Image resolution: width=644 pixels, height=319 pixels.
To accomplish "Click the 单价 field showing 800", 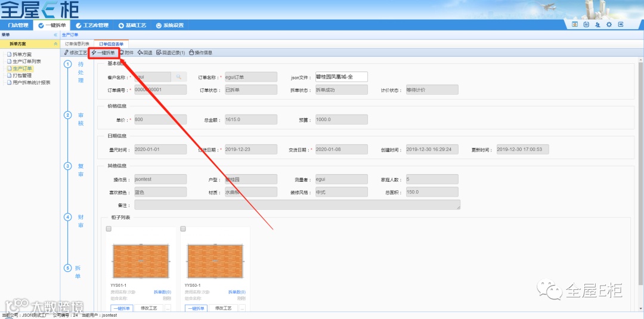I will [160, 119].
